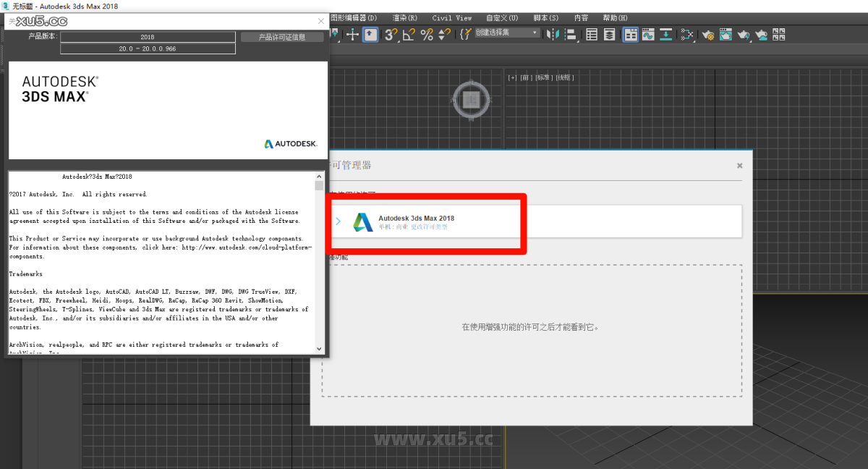868x469 pixels.
Task: Click the license text scrollbar down arrow
Action: coord(319,348)
